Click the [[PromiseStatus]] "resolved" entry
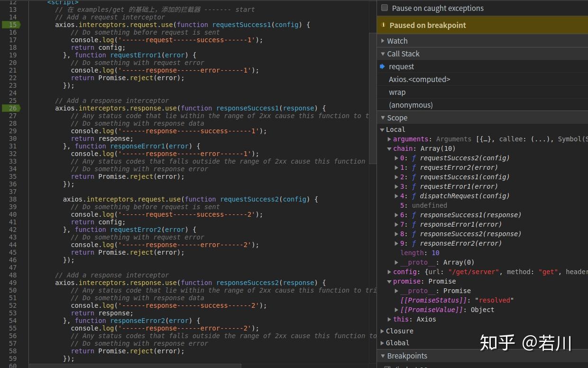Screen dimensions: 588x368 coord(457,300)
